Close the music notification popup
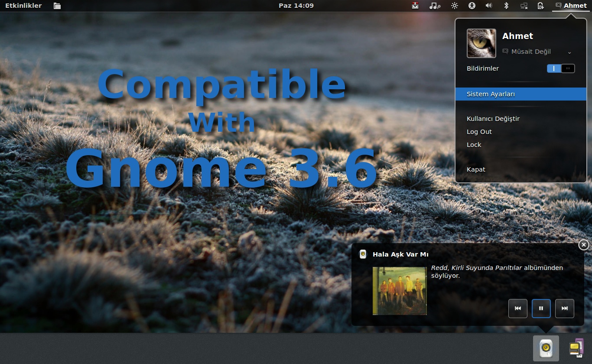This screenshot has height=364, width=592. (584, 245)
